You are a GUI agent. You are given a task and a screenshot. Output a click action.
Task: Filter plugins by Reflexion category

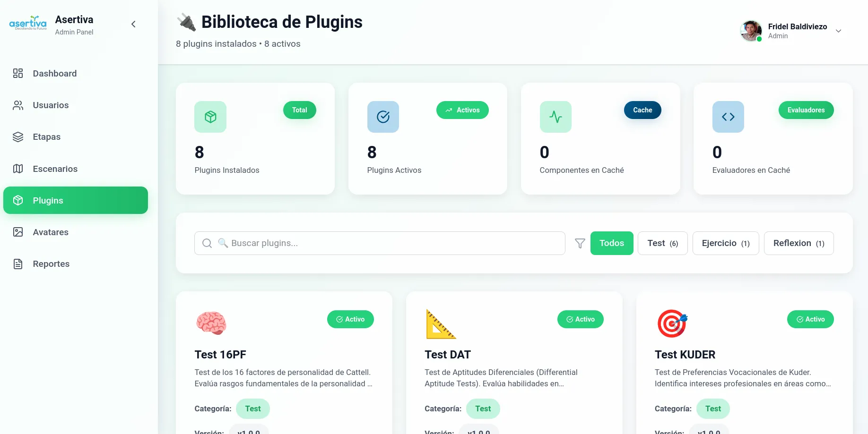(x=799, y=243)
